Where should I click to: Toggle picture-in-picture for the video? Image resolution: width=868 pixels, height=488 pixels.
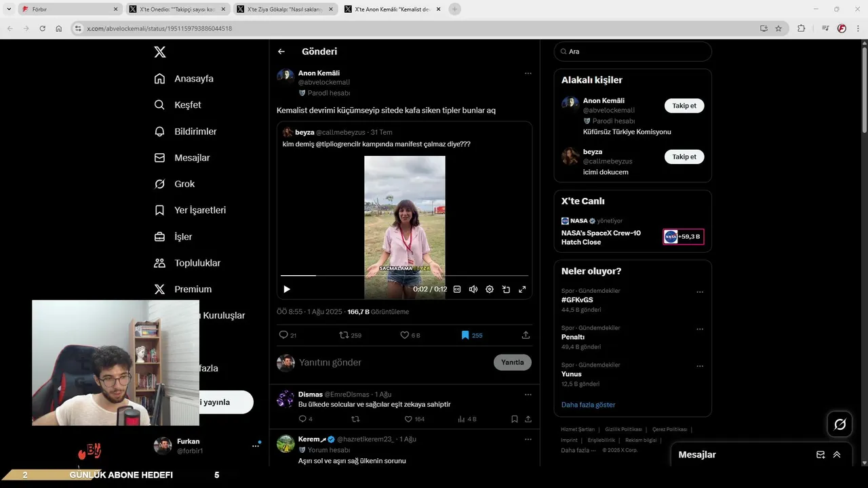point(506,289)
